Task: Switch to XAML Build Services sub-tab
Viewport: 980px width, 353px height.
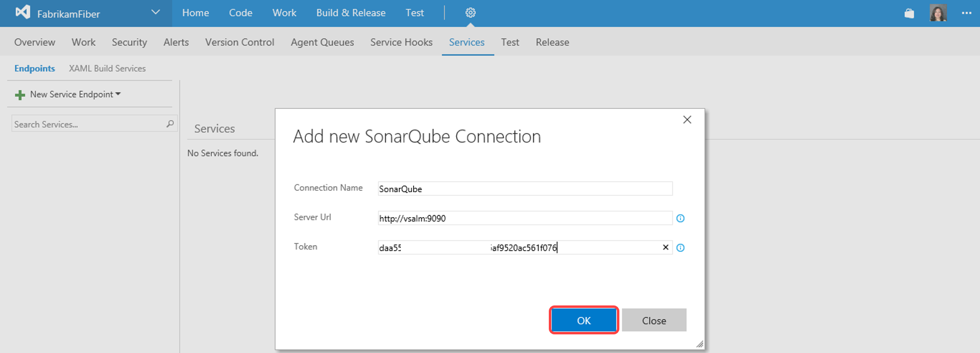Action: click(x=107, y=68)
